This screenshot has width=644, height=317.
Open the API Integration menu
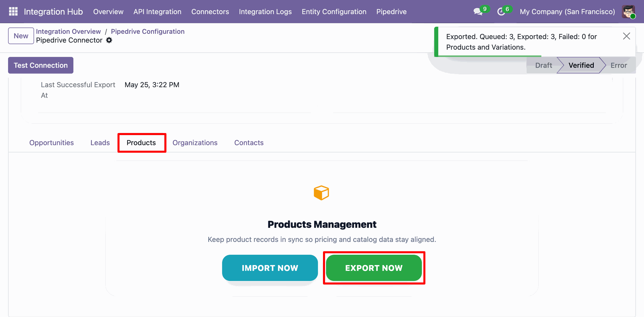(157, 12)
